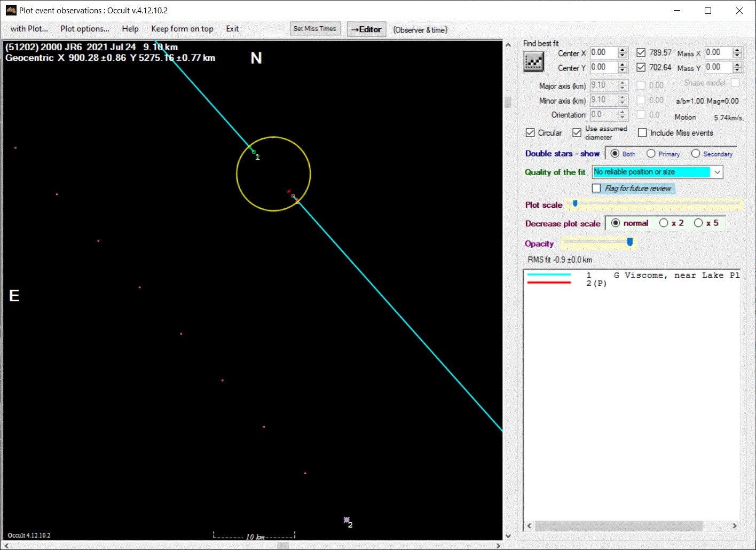Select Secondary double star option
The width and height of the screenshot is (756, 550).
click(x=696, y=154)
